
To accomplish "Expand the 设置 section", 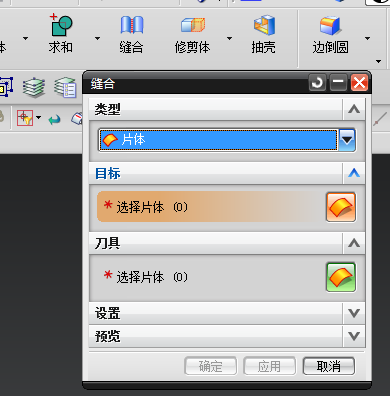I will pos(354,313).
